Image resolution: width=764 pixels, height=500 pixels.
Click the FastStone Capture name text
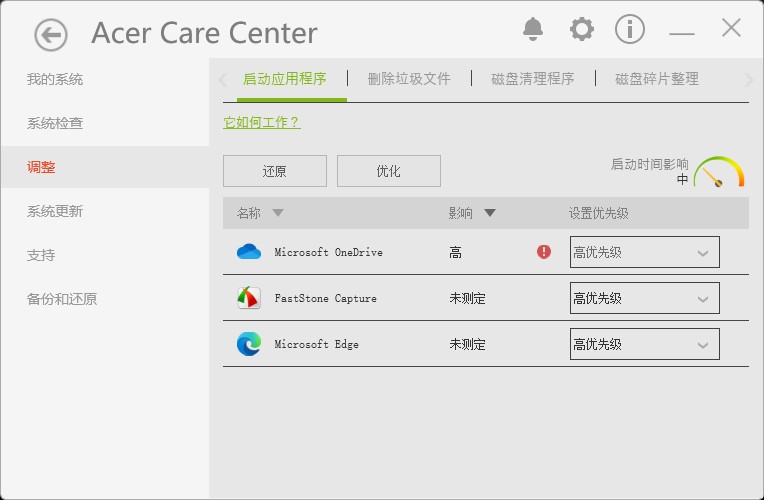325,298
